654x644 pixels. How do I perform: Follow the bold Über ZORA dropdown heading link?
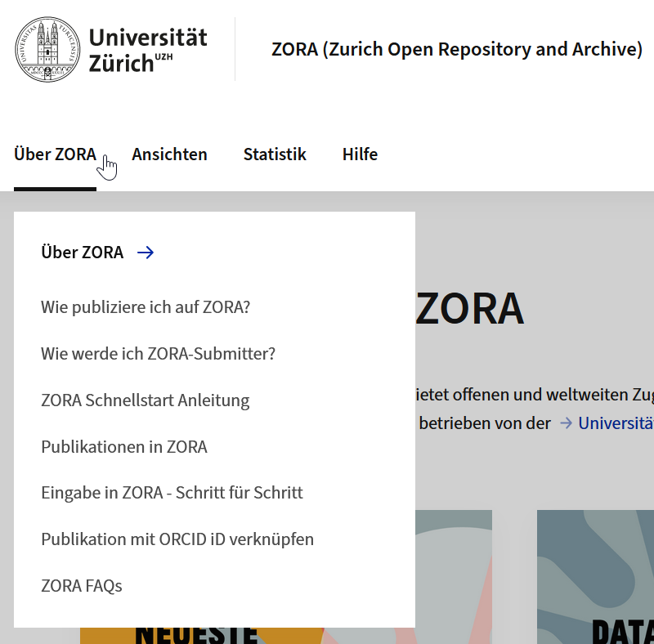click(83, 253)
